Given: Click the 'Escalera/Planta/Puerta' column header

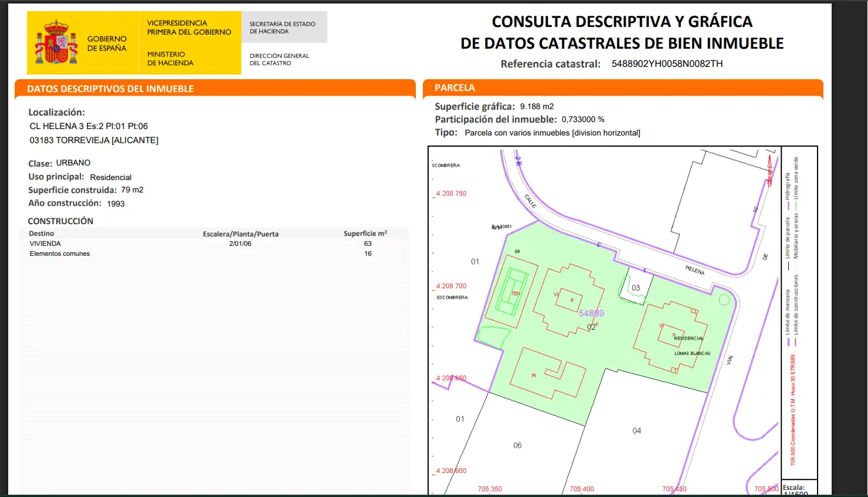Looking at the screenshot, I should [x=240, y=234].
